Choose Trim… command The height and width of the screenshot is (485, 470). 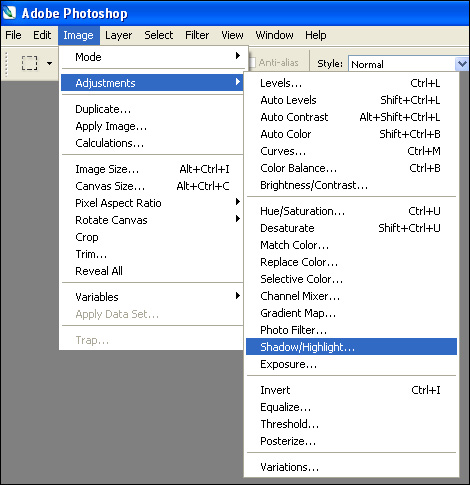click(x=153, y=254)
